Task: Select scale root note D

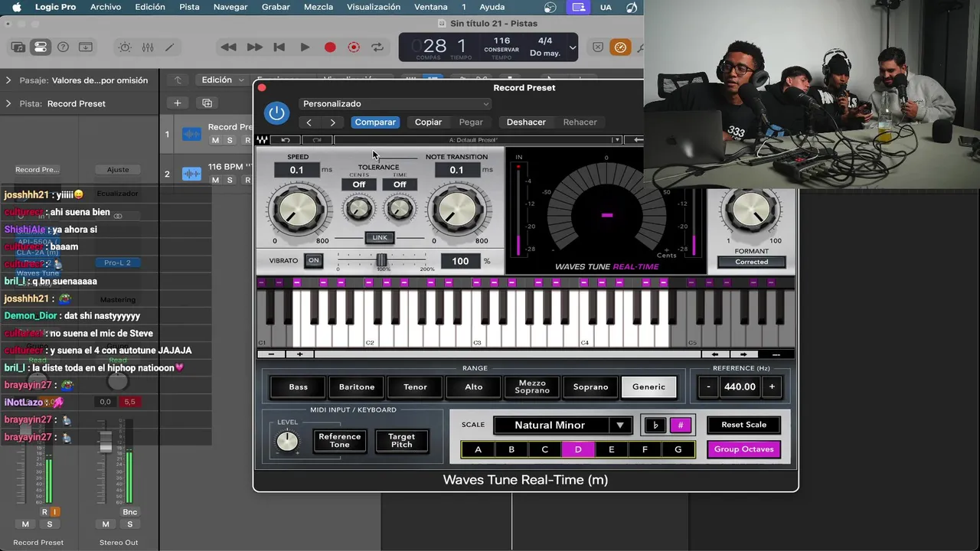Action: pos(578,450)
